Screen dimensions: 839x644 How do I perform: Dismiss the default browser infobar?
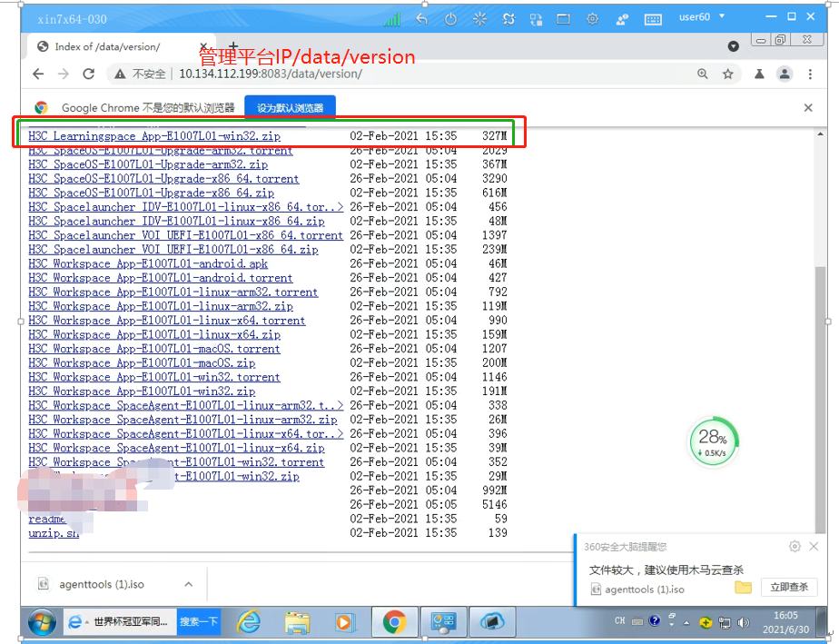click(x=808, y=107)
